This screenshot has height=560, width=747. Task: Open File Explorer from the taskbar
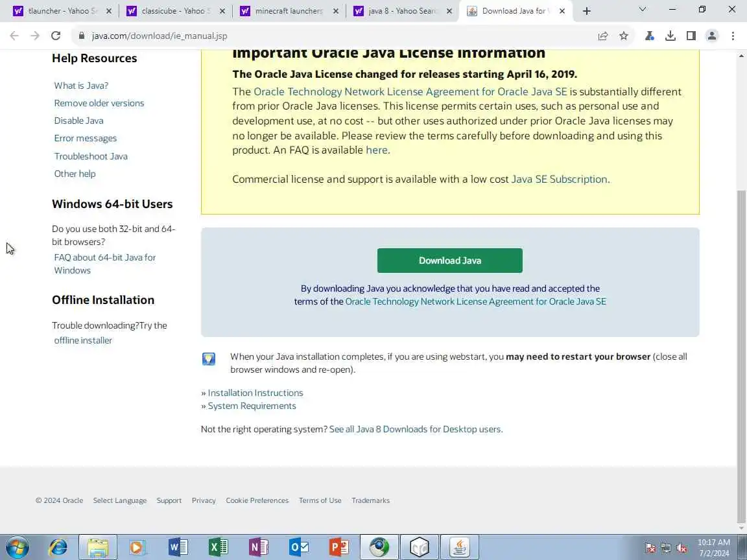pyautogui.click(x=98, y=548)
